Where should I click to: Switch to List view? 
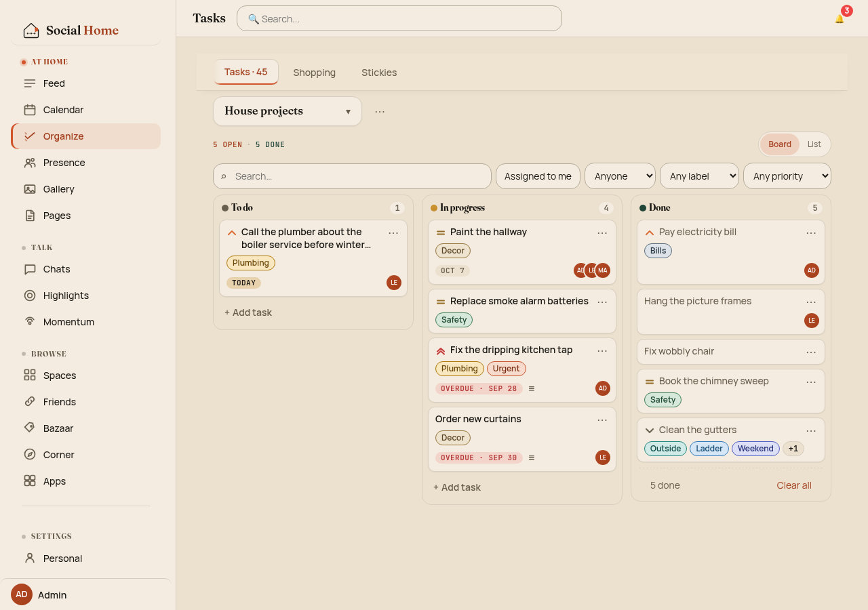[814, 144]
